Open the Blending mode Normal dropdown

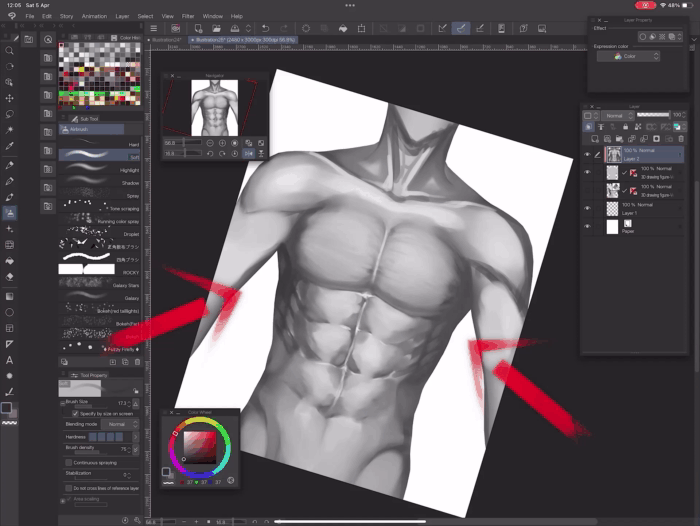[117, 424]
